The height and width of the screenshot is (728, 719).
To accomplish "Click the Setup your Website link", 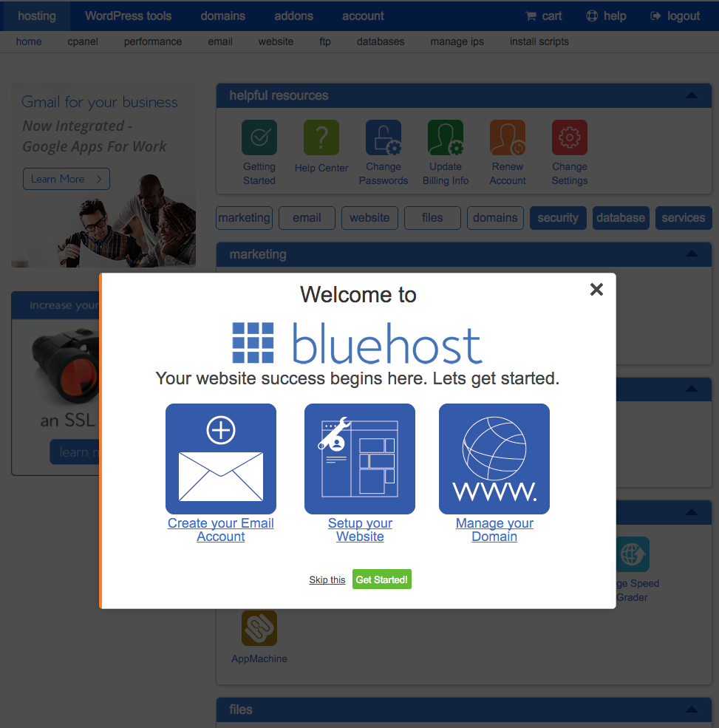I will click(x=360, y=530).
